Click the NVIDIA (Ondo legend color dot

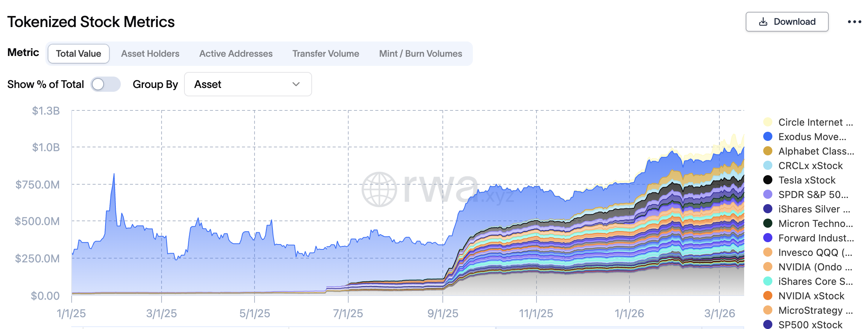click(768, 267)
